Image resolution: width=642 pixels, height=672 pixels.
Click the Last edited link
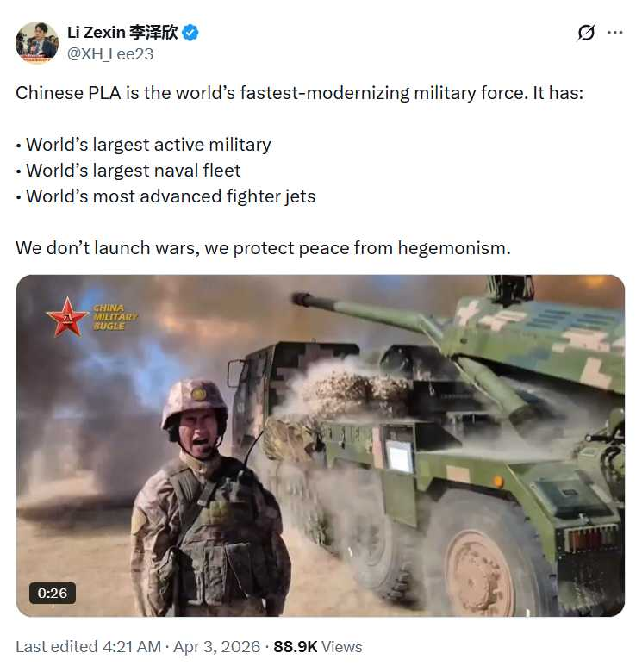point(57,647)
